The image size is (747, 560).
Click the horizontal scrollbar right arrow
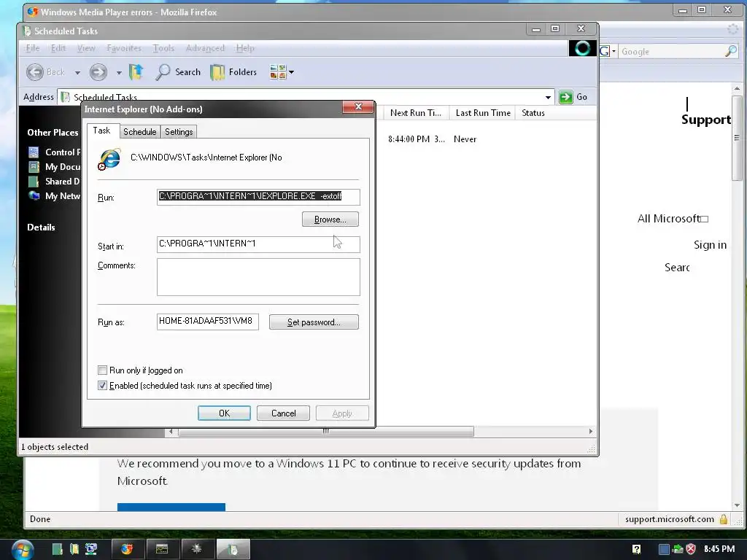click(591, 432)
